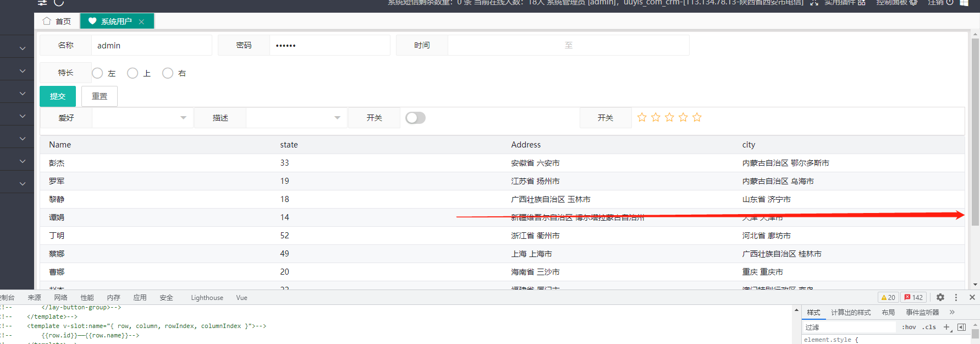Image resolution: width=980 pixels, height=344 pixels.
Task: Toggle the 开关 switch
Action: pyautogui.click(x=415, y=118)
